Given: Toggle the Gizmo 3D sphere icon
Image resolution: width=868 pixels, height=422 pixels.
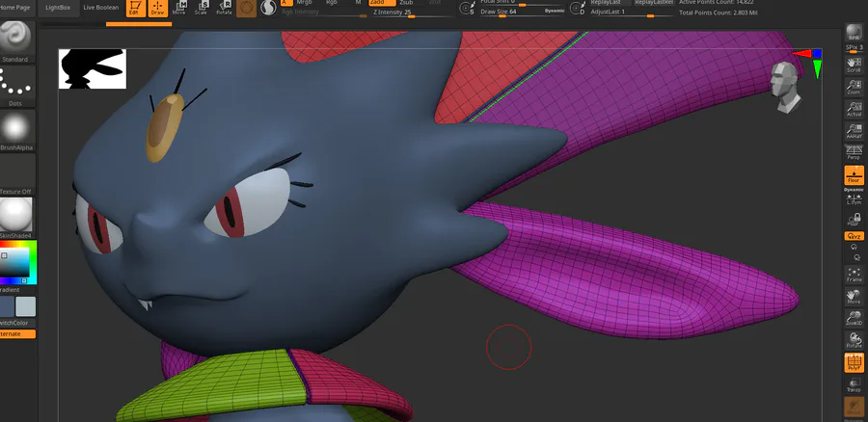Looking at the screenshot, I should tap(246, 8).
